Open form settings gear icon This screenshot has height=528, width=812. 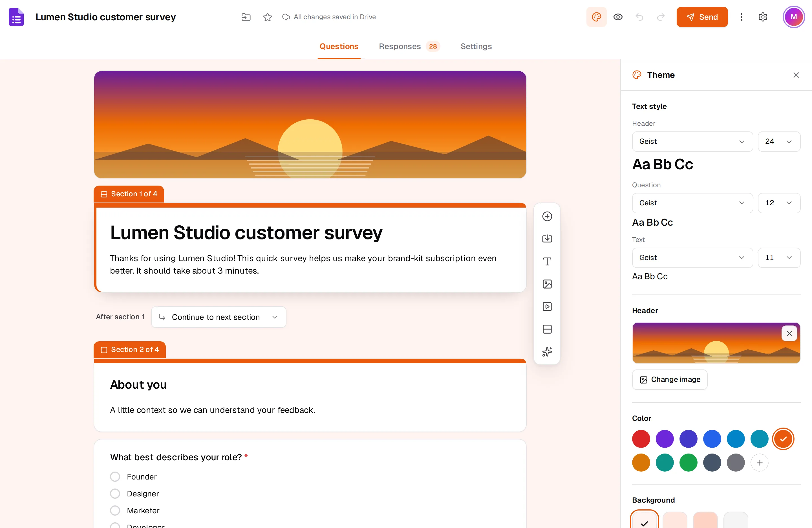click(763, 17)
